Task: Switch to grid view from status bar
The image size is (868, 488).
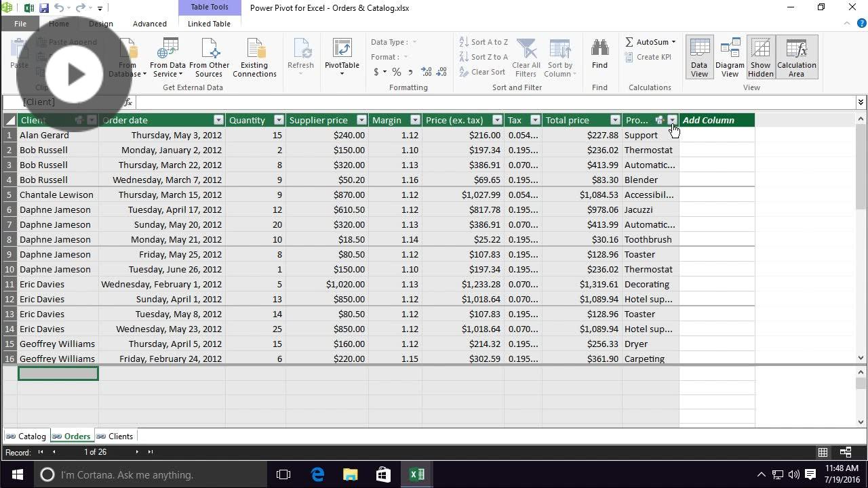Action: (823, 452)
